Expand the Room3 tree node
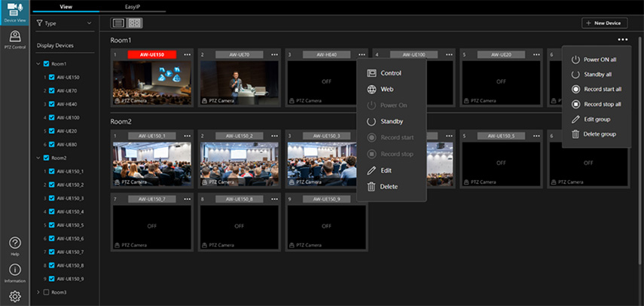This screenshot has width=644, height=306. (x=38, y=292)
